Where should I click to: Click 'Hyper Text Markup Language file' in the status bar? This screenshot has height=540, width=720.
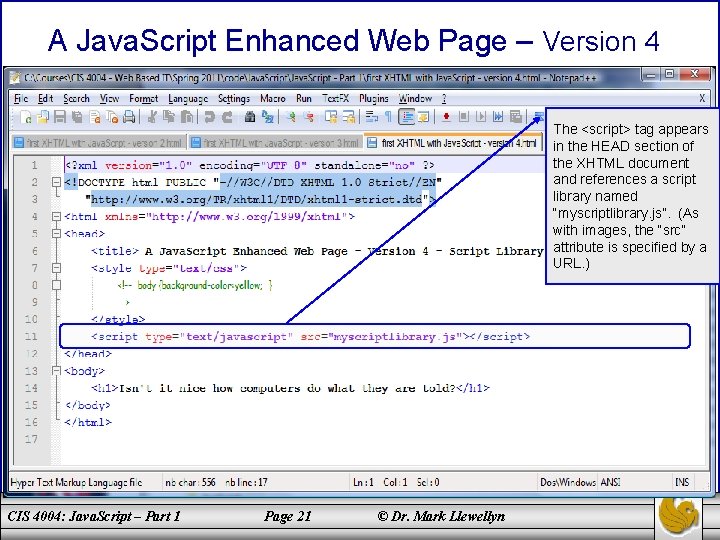click(76, 482)
